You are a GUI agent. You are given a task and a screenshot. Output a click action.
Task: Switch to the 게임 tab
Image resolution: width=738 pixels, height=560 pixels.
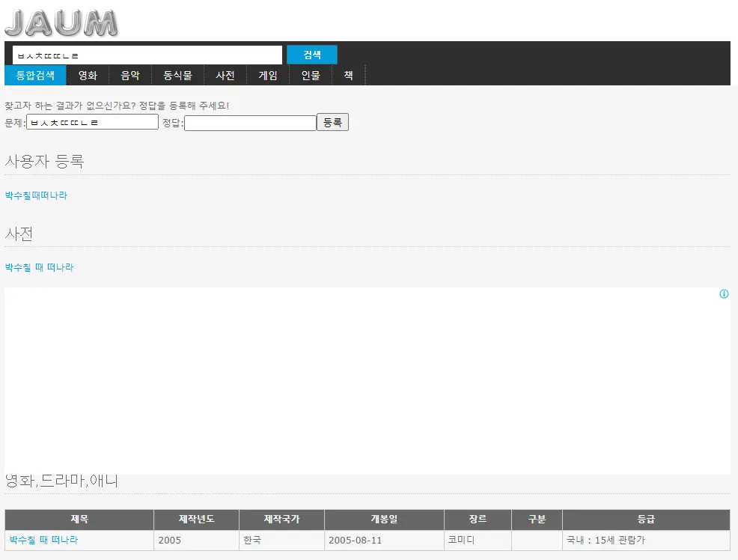pos(268,76)
